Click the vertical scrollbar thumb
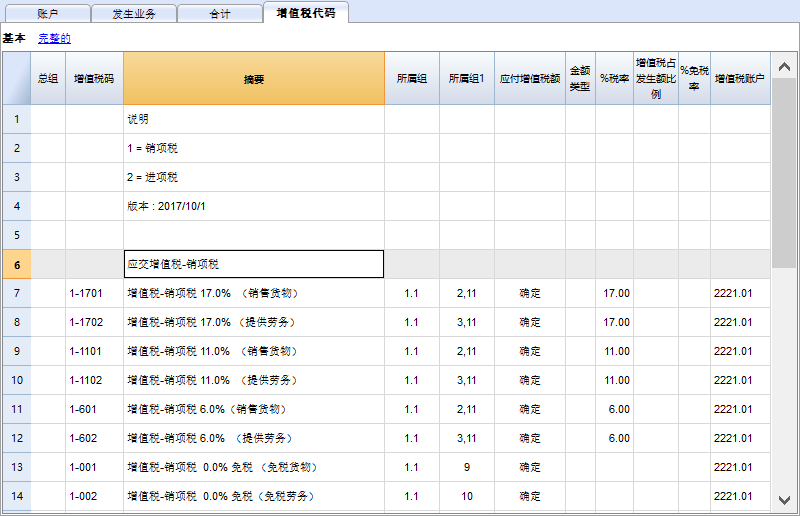 pyautogui.click(x=784, y=170)
